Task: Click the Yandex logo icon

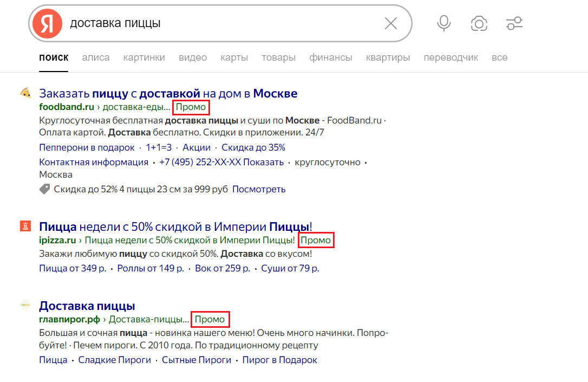Action: pyautogui.click(x=47, y=23)
